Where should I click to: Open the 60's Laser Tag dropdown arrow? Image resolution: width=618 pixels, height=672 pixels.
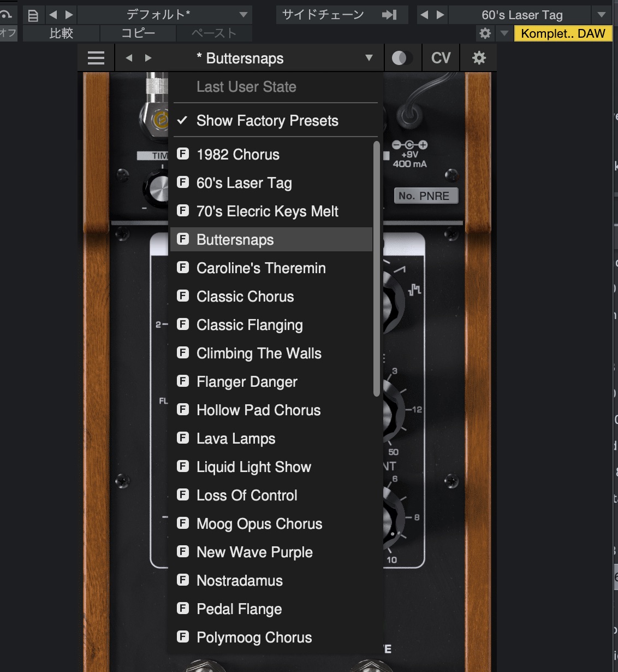(602, 15)
